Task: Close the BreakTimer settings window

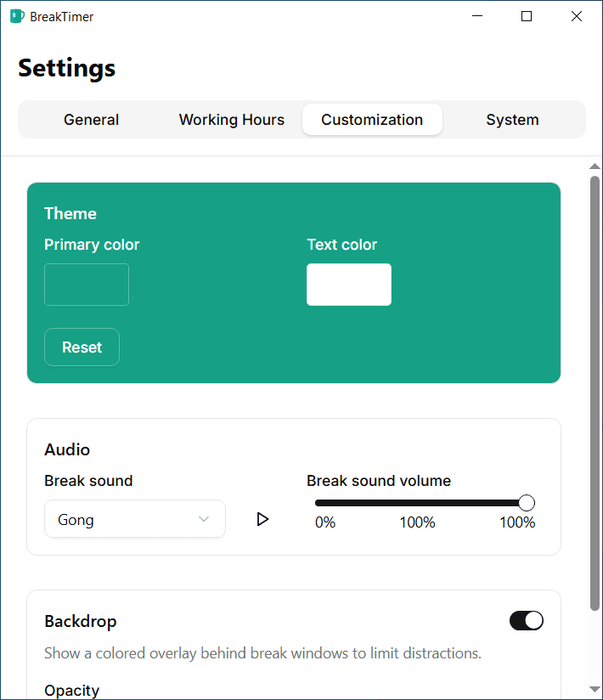Action: (577, 16)
